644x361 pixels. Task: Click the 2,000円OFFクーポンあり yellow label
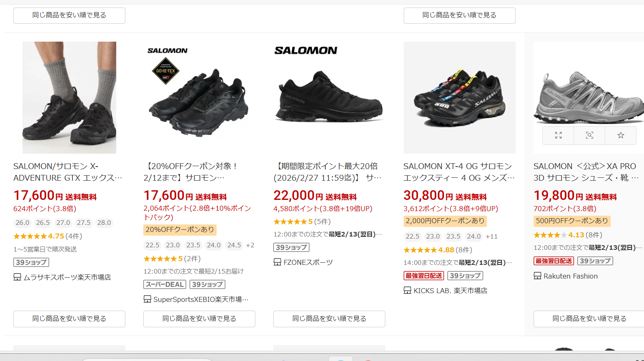pyautogui.click(x=445, y=221)
